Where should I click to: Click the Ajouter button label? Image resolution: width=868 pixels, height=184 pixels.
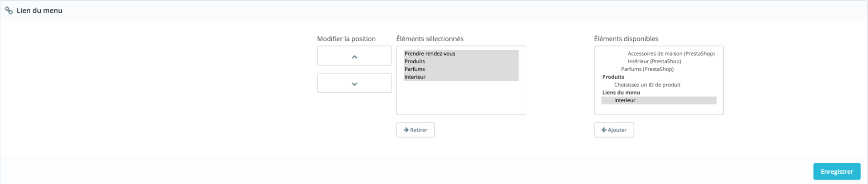(617, 130)
